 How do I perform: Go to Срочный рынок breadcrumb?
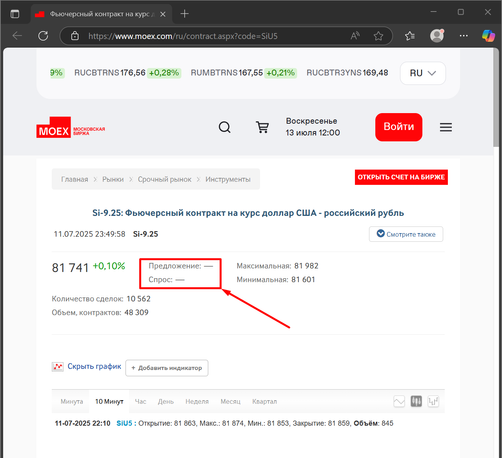click(165, 179)
